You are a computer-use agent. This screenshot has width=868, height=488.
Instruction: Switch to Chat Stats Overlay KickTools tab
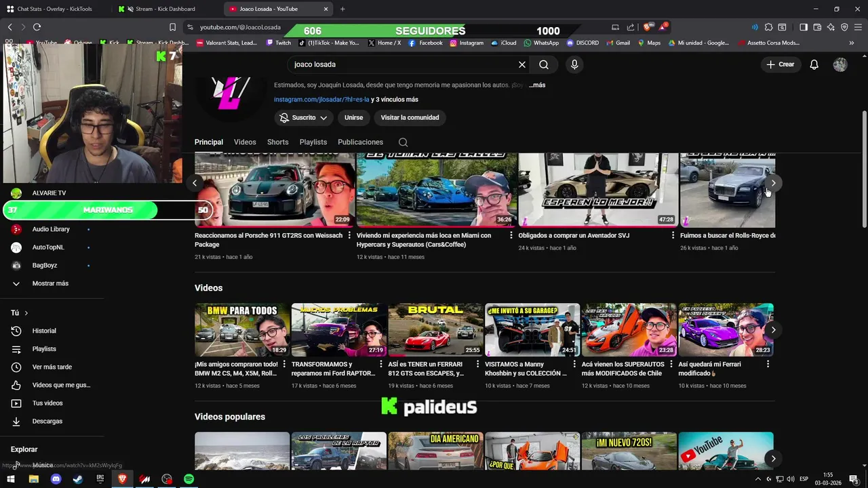click(54, 9)
